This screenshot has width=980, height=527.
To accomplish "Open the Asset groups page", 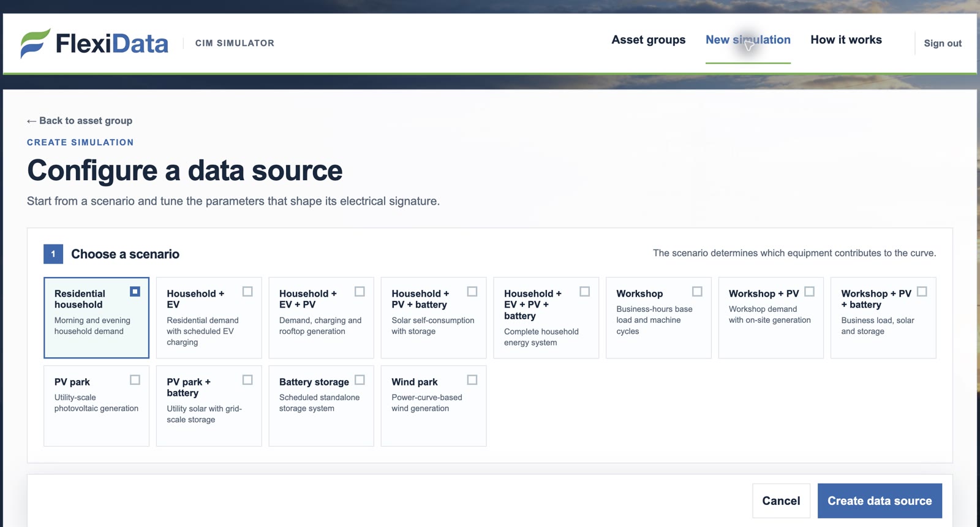I will (648, 40).
